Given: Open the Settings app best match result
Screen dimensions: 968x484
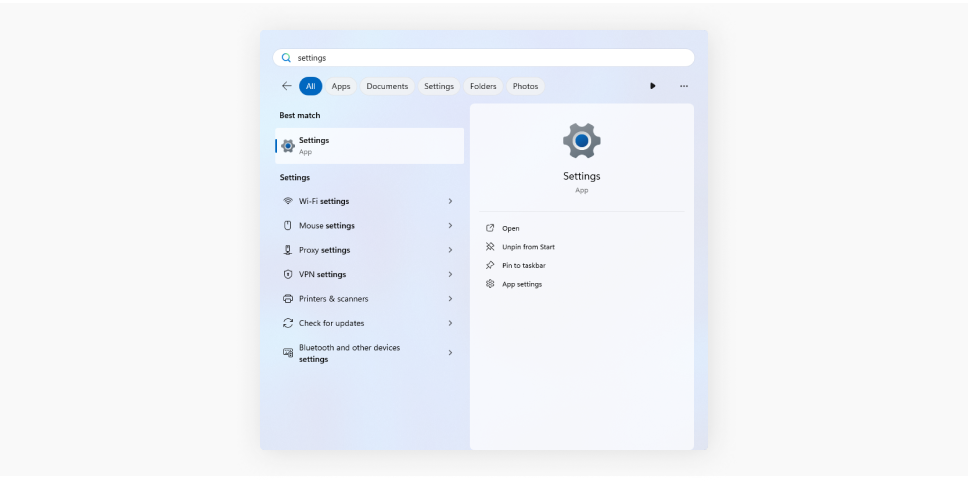Looking at the screenshot, I should point(369,146).
